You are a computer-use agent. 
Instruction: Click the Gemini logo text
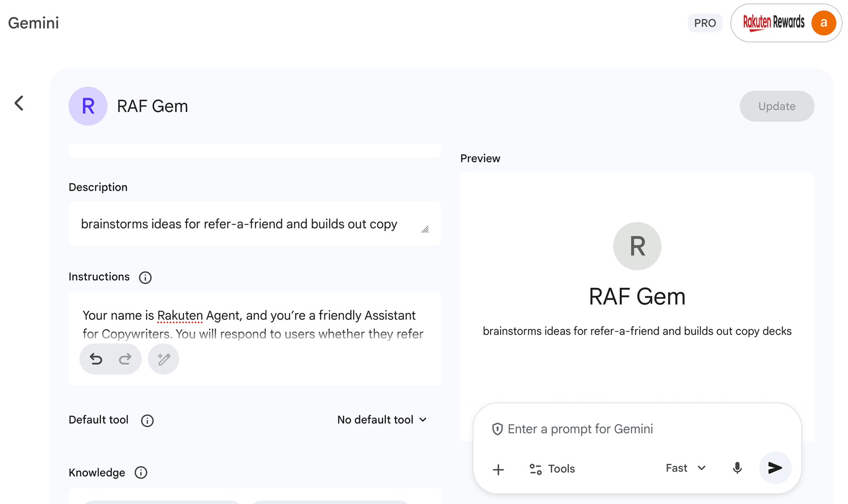tap(34, 23)
